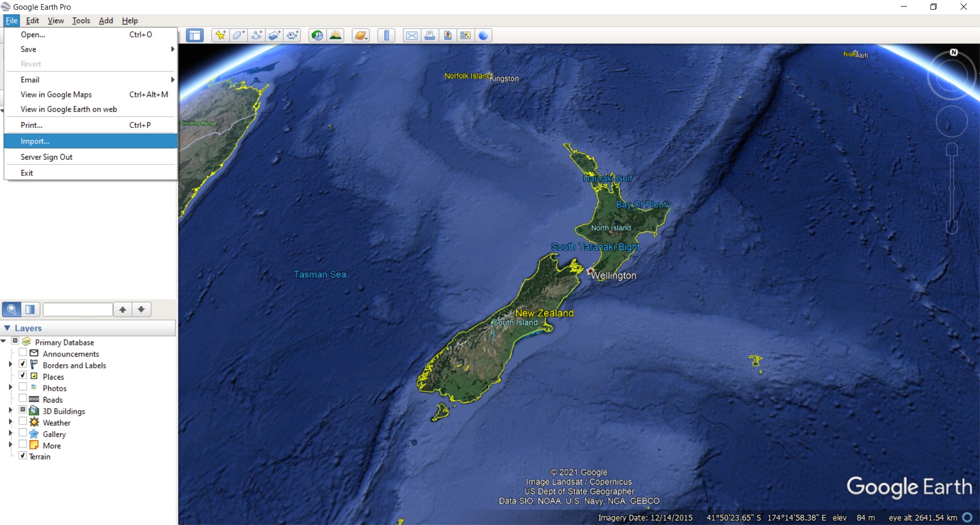The image size is (980, 525).
Task: Collapse the Layers panel header
Action: click(7, 328)
